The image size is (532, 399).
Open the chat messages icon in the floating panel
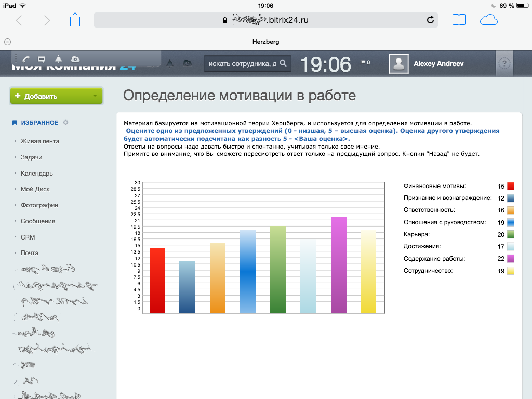click(x=42, y=59)
